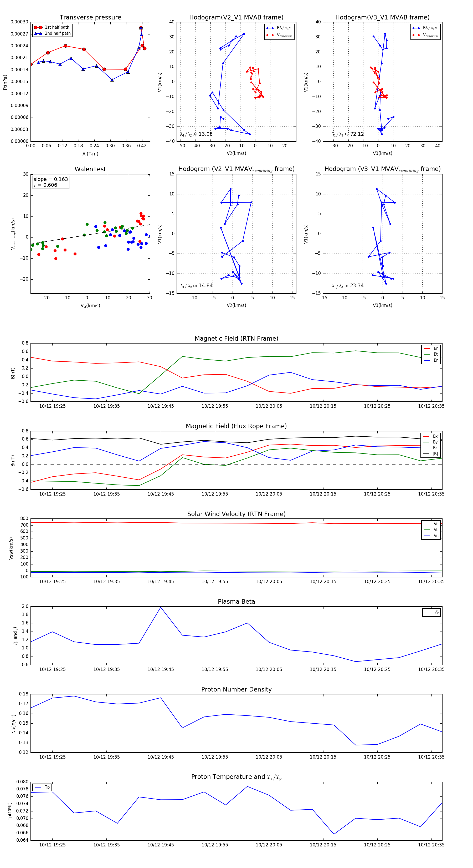Click the "Proton Number Density" title
Screen dimensions: 473x868
pos(236,689)
